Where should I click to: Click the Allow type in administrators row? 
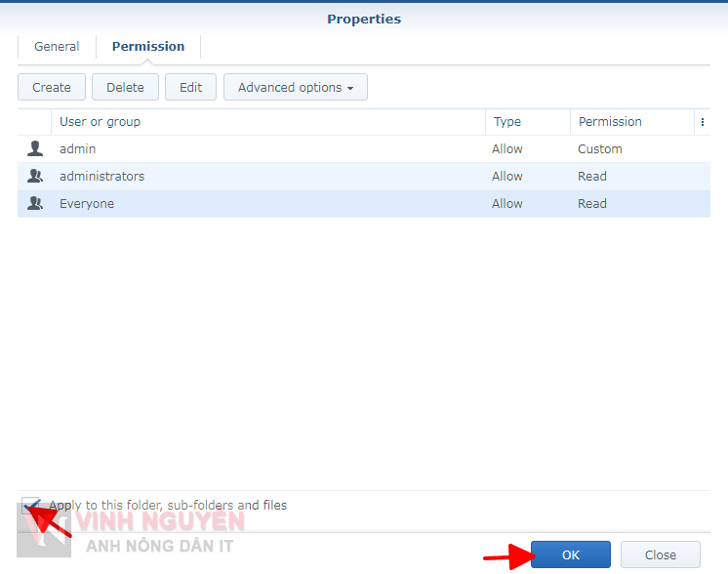[x=507, y=177]
